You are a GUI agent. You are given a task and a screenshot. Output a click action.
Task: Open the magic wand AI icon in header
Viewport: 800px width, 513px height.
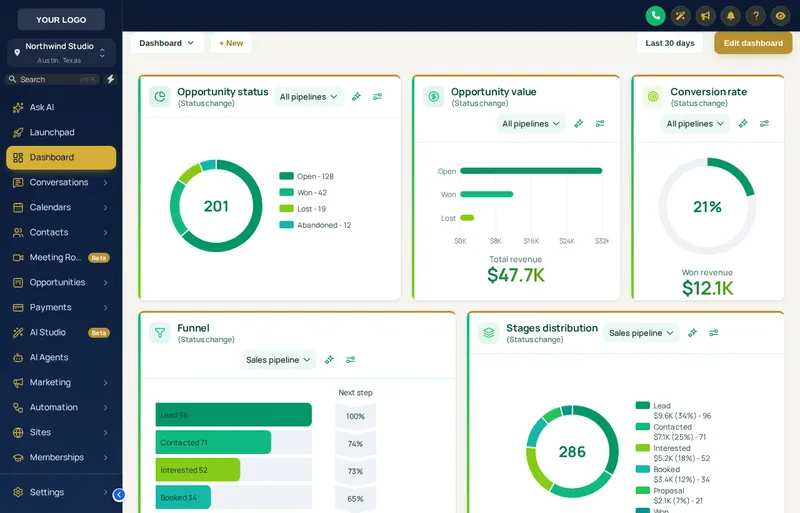point(680,16)
